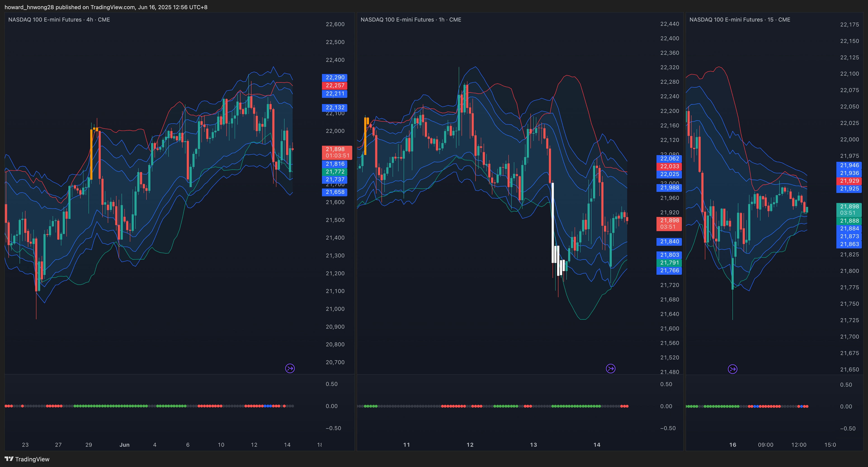Select the NASDAQ 100 E-mini Futures 4h title

(x=59, y=19)
